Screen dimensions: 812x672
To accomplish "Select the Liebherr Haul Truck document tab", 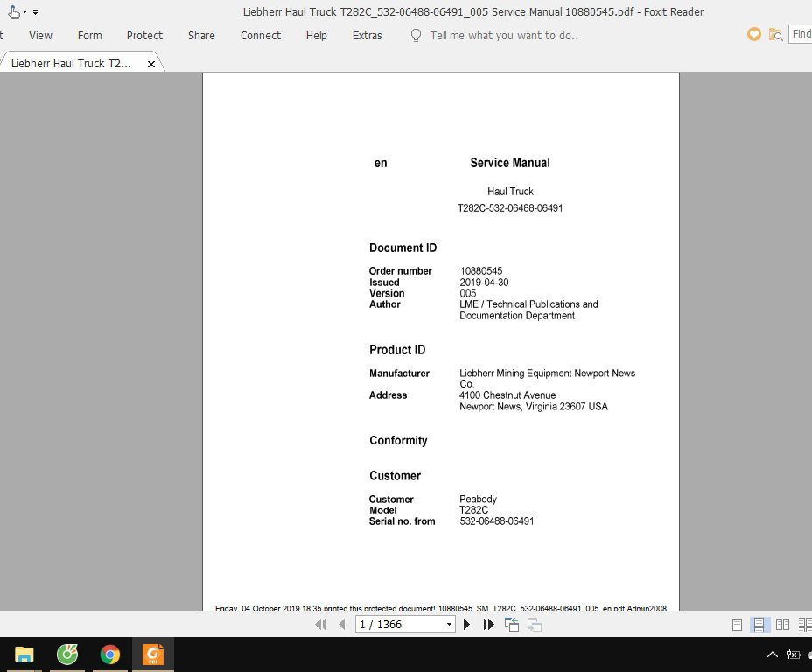I will 71,63.
